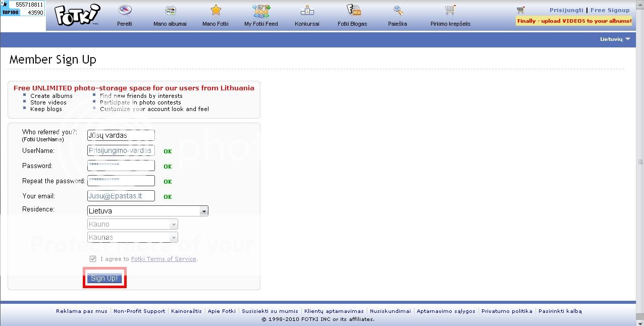The width and height of the screenshot is (644, 326).
Task: Focus the Who referred you field
Action: point(121,135)
